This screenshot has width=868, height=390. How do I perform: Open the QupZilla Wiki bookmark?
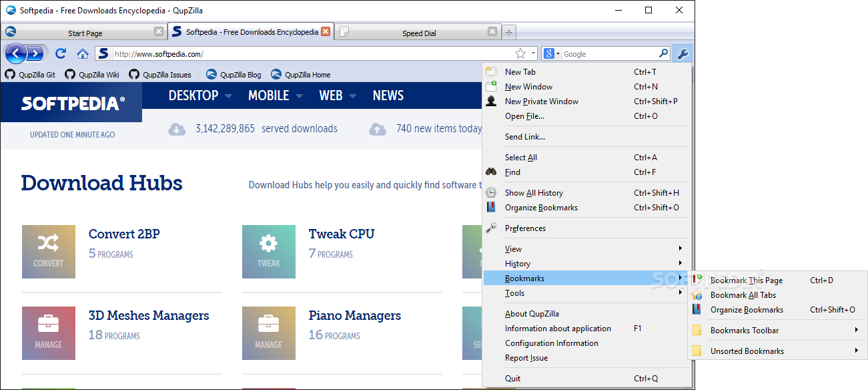pyautogui.click(x=92, y=75)
